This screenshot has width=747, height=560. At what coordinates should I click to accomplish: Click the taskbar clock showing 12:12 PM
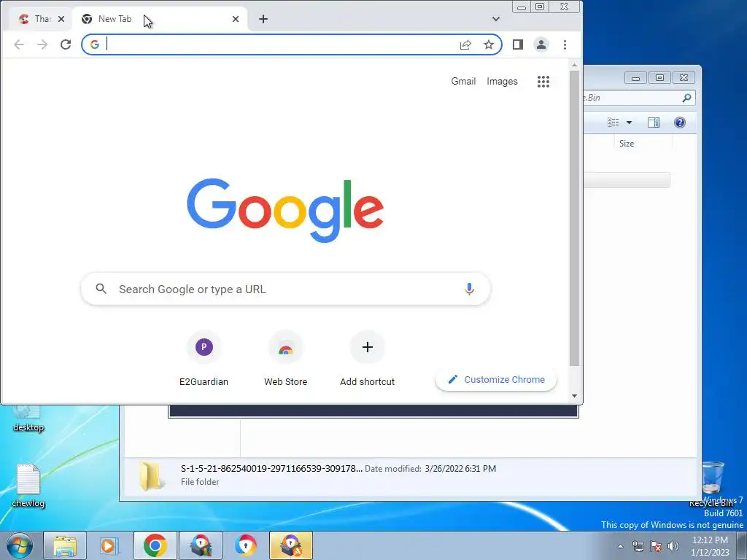coord(710,546)
